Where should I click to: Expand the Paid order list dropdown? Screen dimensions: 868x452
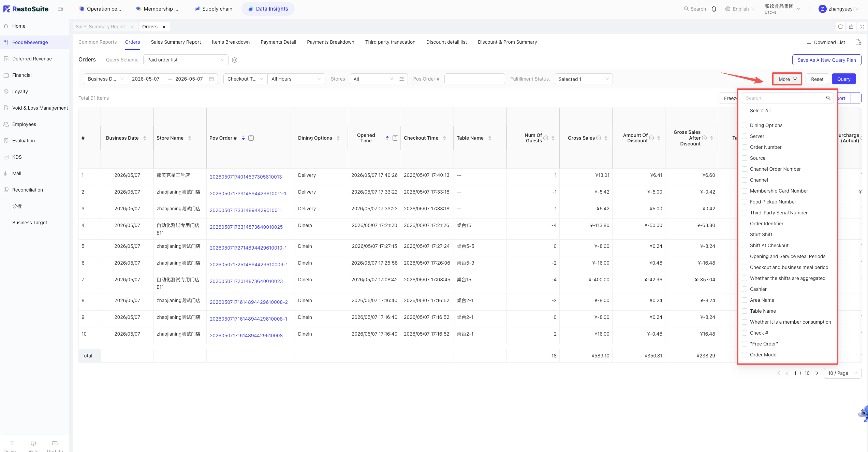[186, 60]
